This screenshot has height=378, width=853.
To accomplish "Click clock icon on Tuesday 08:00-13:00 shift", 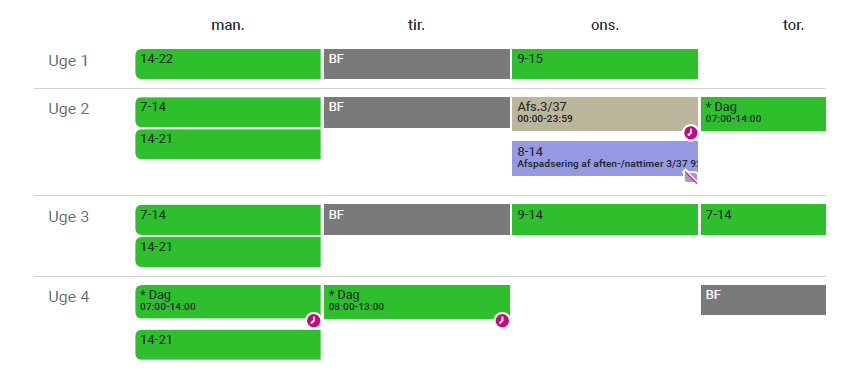I will [502, 320].
